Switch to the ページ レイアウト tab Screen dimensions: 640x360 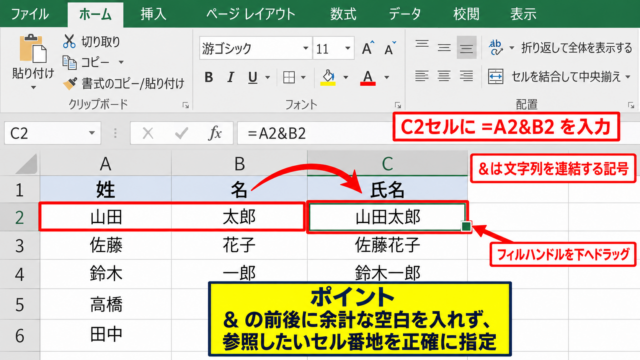251,14
